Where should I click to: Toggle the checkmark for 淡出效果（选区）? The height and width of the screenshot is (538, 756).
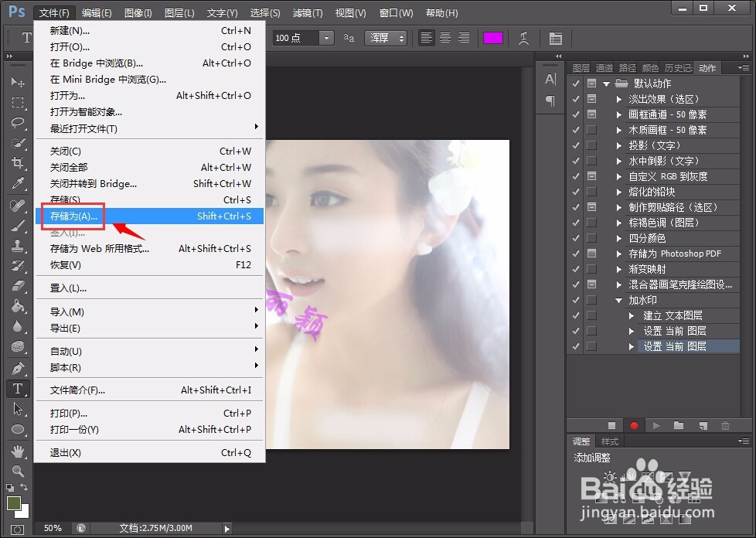pos(576,99)
